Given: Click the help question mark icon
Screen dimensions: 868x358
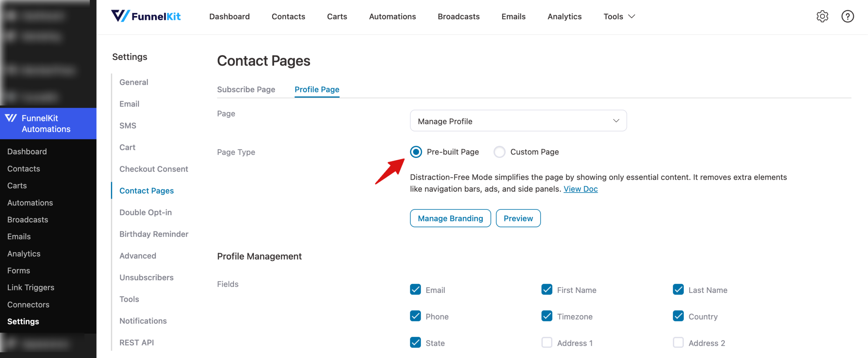Looking at the screenshot, I should click(847, 16).
